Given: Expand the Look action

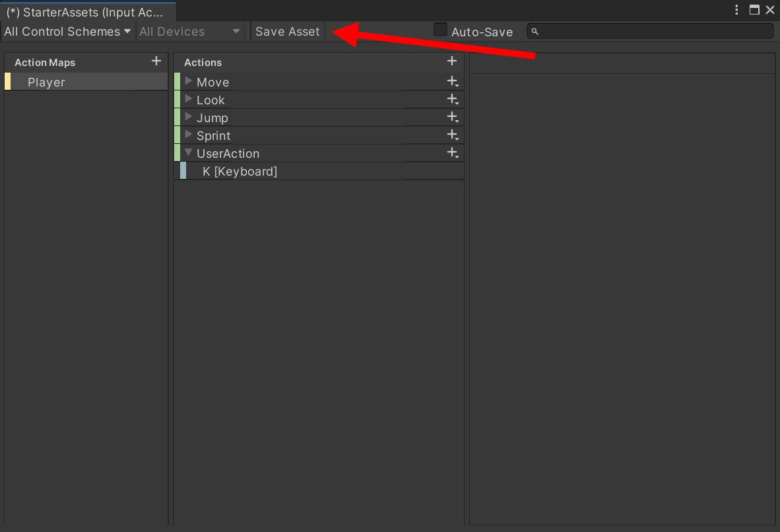Looking at the screenshot, I should tap(189, 98).
